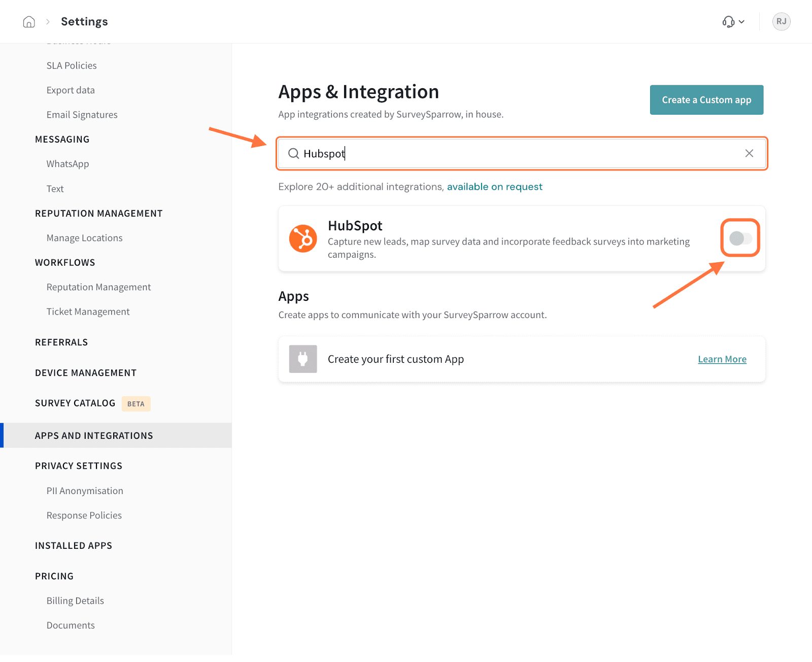Go to Survey Catalog section

coord(75,403)
